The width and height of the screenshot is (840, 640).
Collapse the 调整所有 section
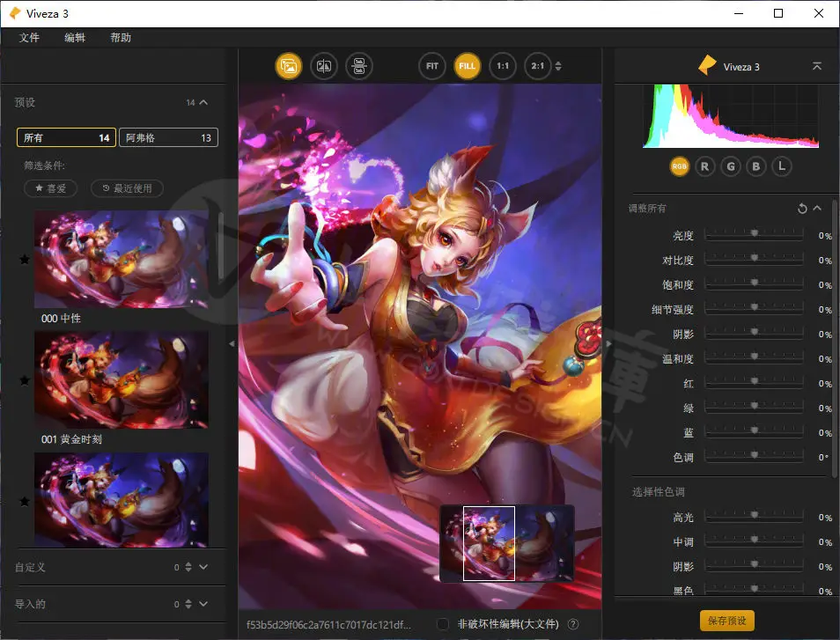pyautogui.click(x=817, y=208)
